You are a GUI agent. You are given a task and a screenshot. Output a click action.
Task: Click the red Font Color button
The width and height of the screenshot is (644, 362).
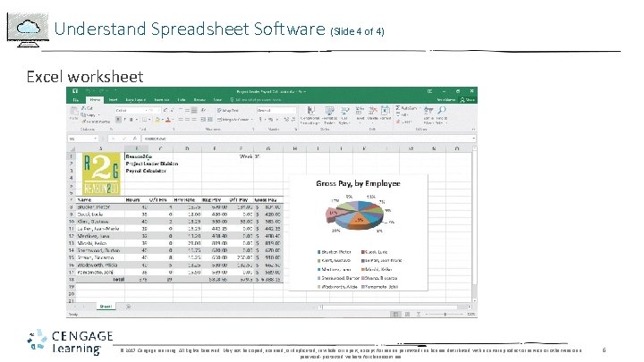[167, 120]
